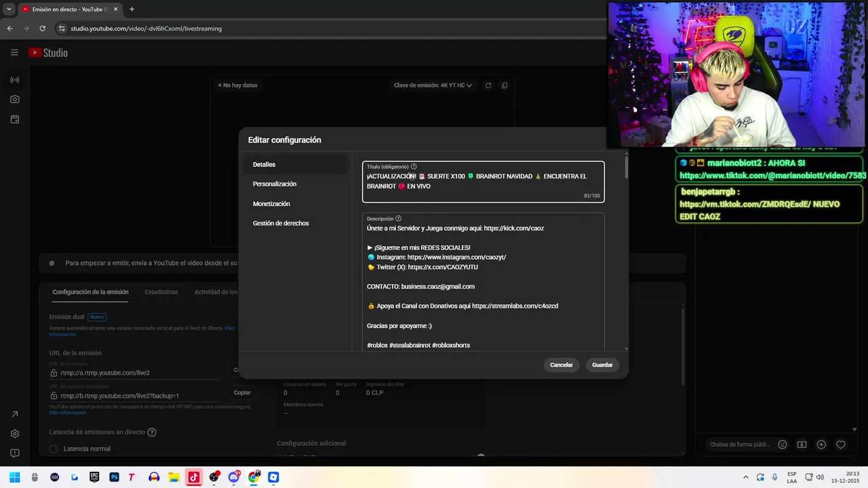Open the Más información link under Emisión dual
The image size is (868, 488).
pos(142,331)
